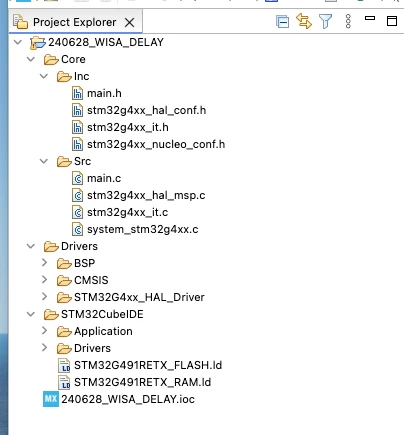This screenshot has width=404, height=435.
Task: Click the STM32CubeIDE folder icon
Action: 51,315
